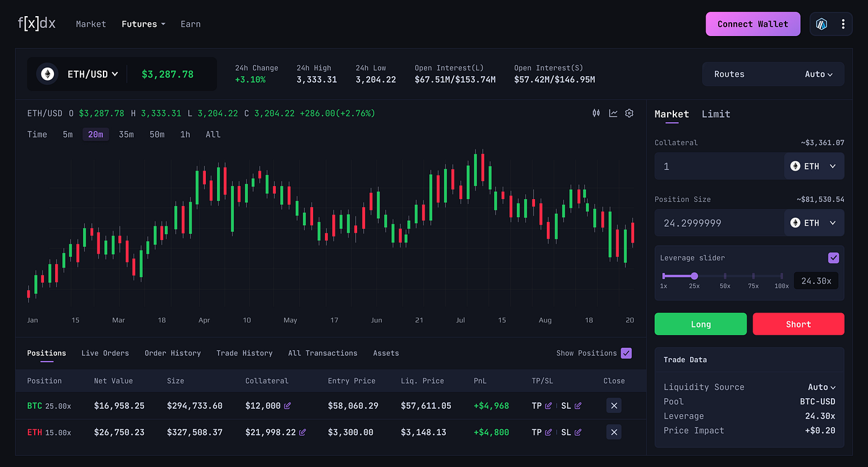Click the BTC entry price $58,060.29
Screen dimensions: 868x467
[x=353, y=406]
